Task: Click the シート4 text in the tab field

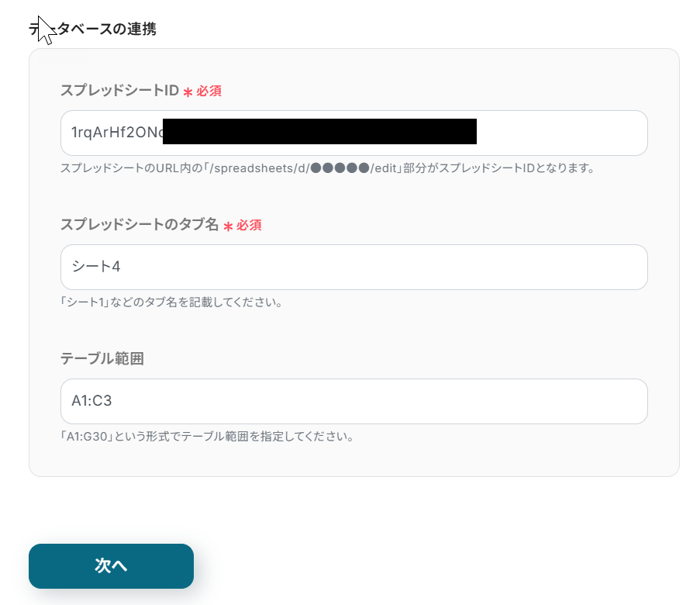Action: (96, 267)
